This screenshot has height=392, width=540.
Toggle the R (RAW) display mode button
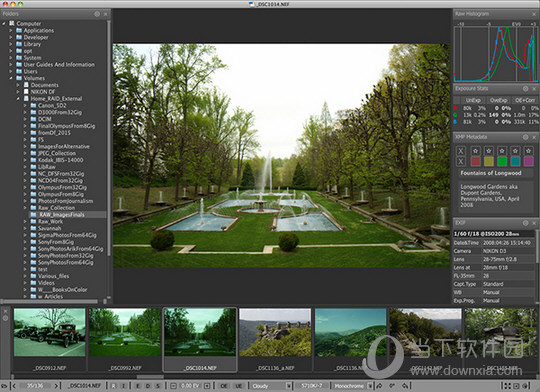114,386
